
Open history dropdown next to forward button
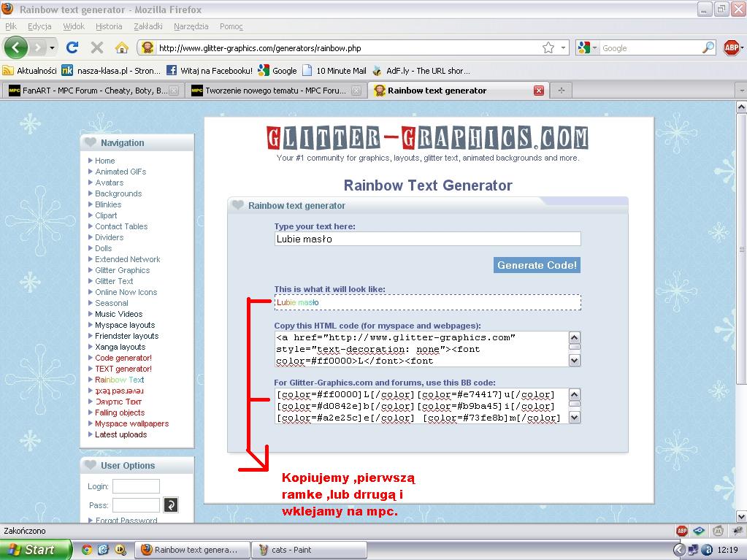click(x=52, y=47)
